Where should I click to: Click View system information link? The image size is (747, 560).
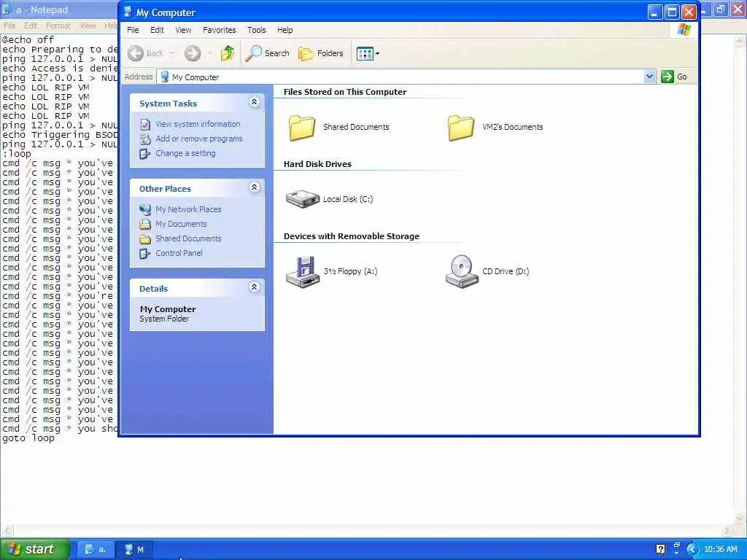click(x=198, y=124)
